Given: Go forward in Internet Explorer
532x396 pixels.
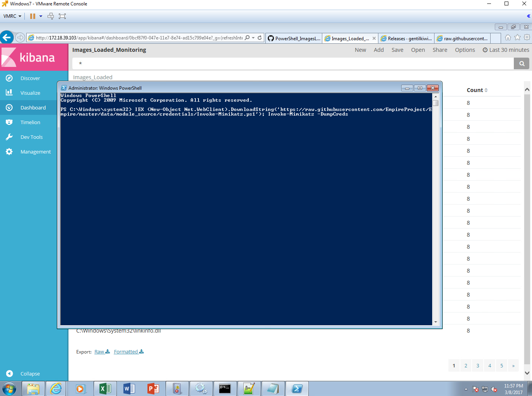Looking at the screenshot, I should click(20, 38).
